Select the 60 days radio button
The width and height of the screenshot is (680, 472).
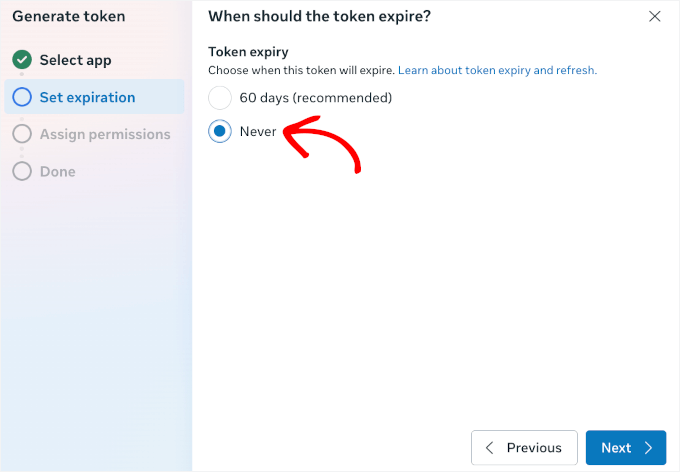[x=220, y=98]
